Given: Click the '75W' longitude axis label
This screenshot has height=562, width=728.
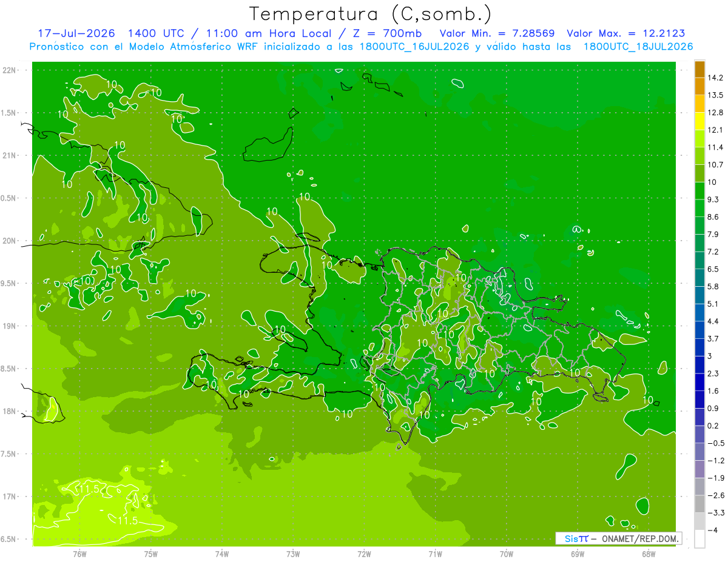Looking at the screenshot, I should click(x=150, y=554).
